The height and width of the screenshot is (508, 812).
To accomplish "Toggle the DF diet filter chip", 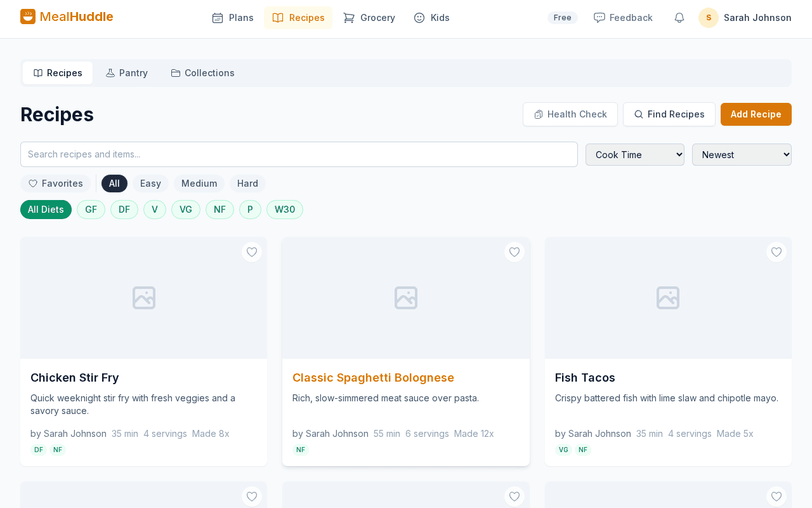I will tap(124, 210).
